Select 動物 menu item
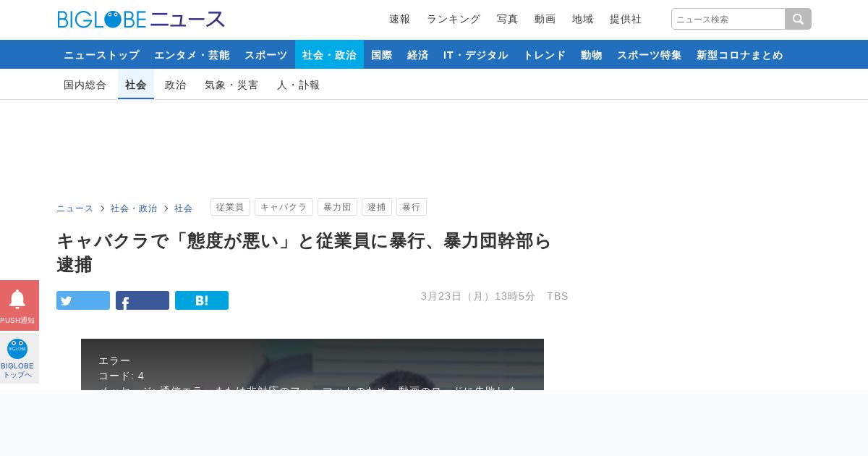This screenshot has width=868, height=456. (591, 54)
